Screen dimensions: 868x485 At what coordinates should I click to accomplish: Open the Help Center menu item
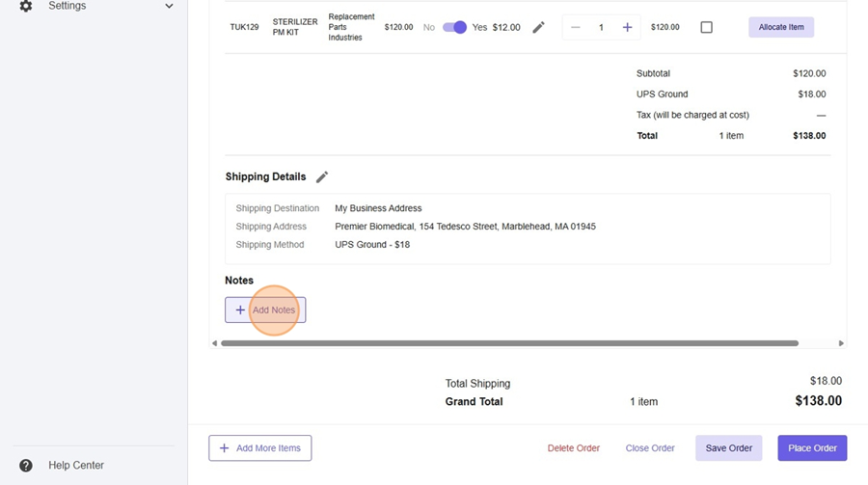(x=76, y=465)
